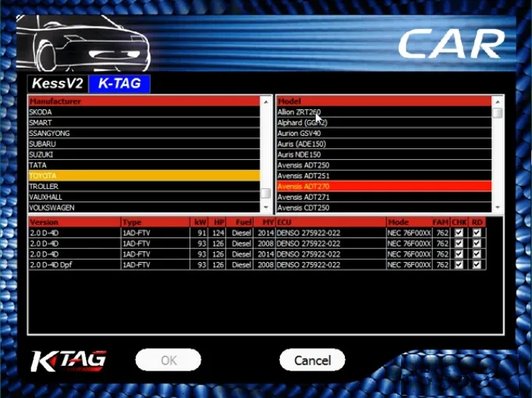Click Manufacturer list header
This screenshot has width=532, height=398.
tap(144, 101)
